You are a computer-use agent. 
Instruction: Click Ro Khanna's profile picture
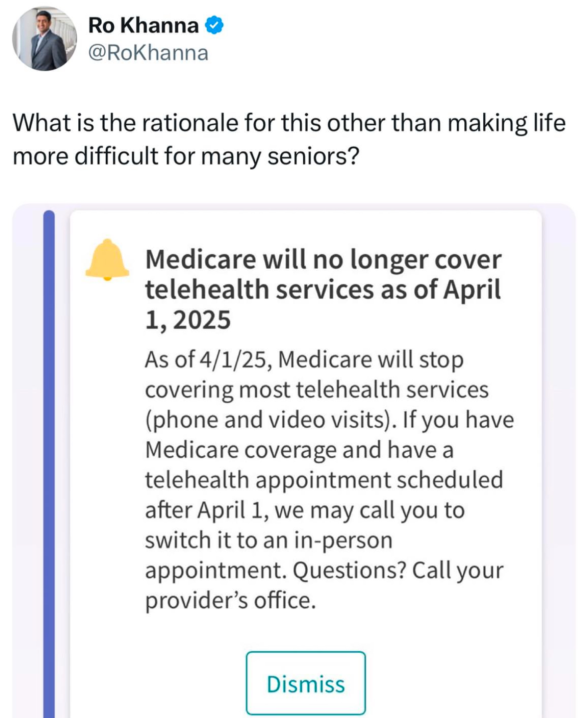44,39
